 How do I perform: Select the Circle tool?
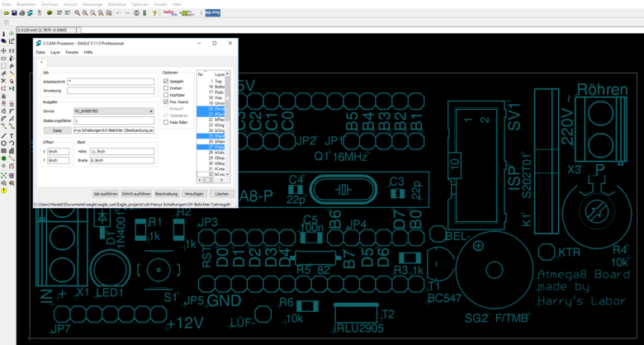(3, 143)
